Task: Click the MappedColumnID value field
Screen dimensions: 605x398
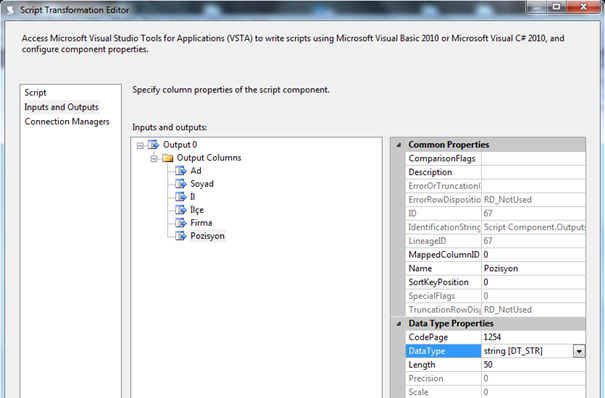Action: coord(533,255)
